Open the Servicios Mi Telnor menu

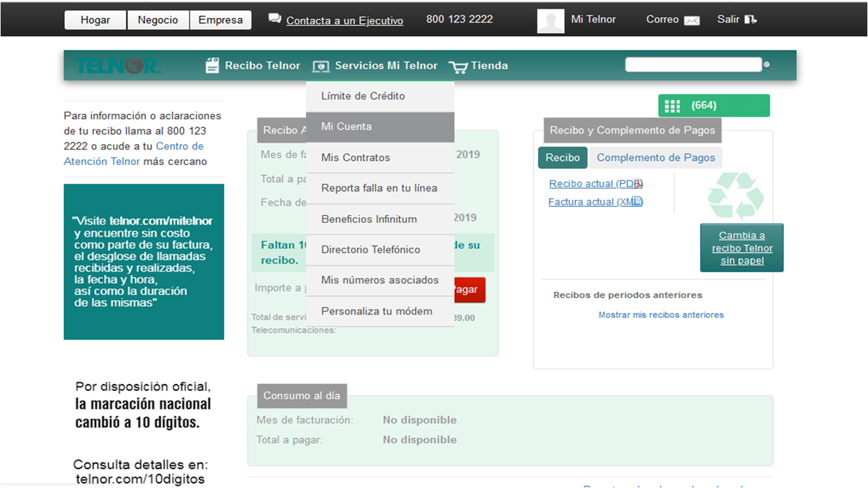click(386, 65)
